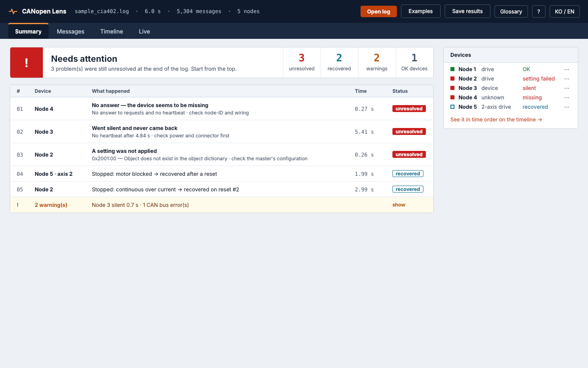588x368 pixels.
Task: Click the CANopen Lens pulse logo icon
Action: (x=13, y=11)
